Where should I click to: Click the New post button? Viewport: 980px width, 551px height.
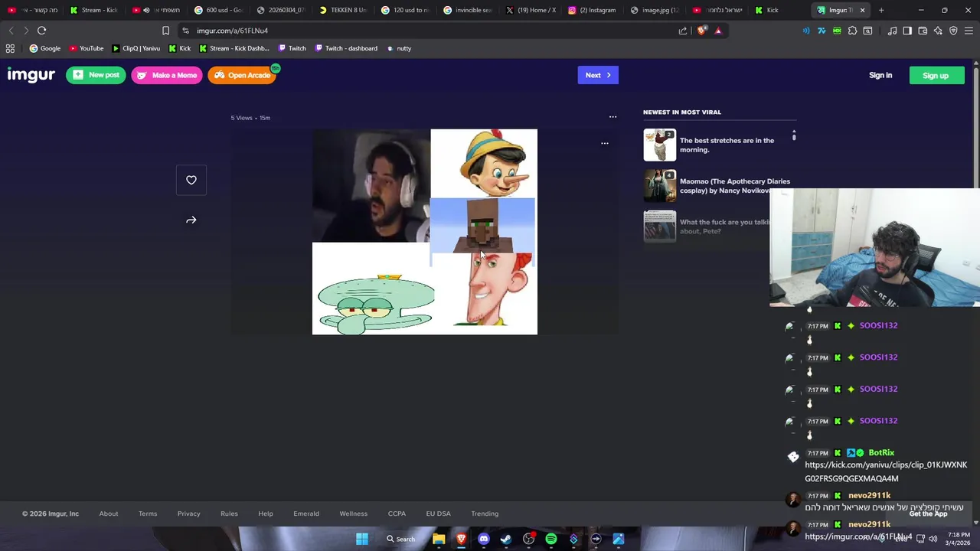[x=96, y=75]
